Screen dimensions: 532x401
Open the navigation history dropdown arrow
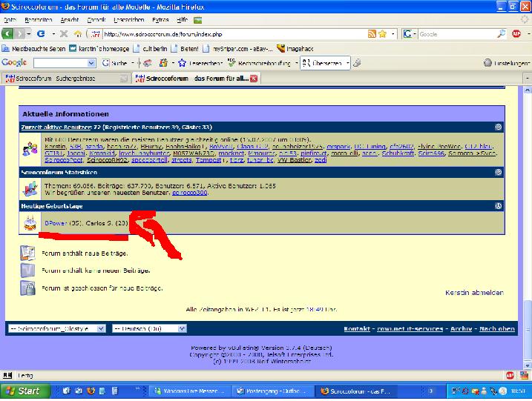[x=29, y=34]
